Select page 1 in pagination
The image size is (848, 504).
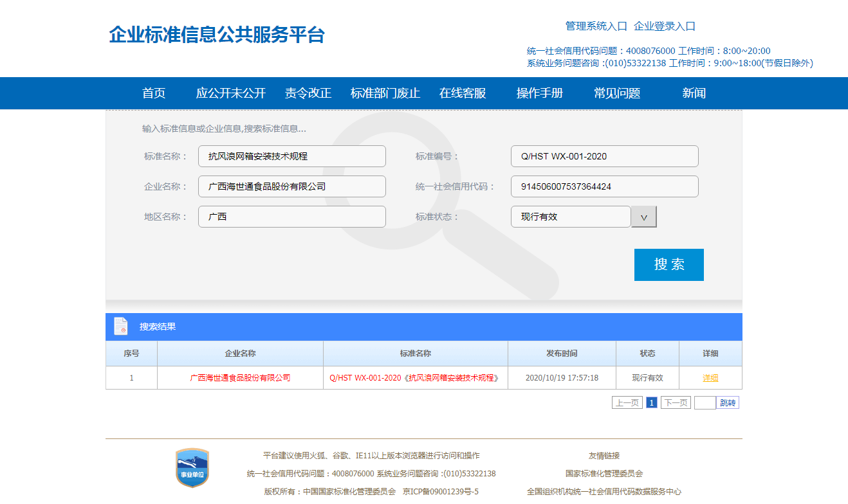[x=652, y=403]
